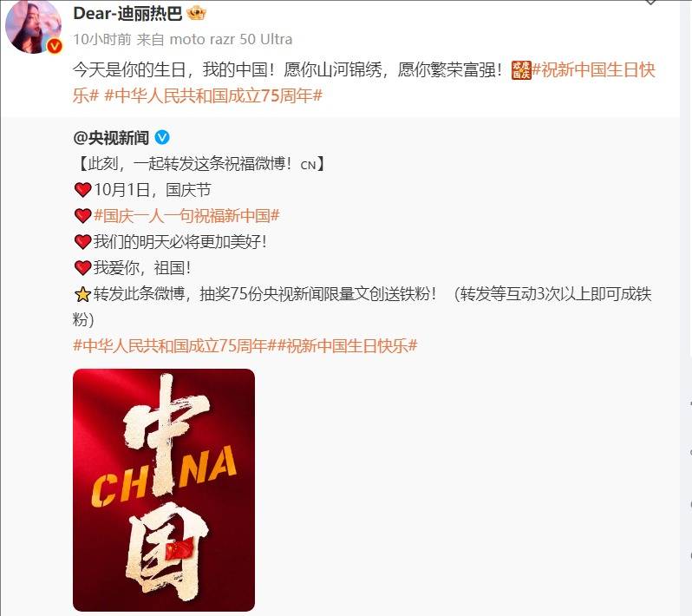Open the Dear-迪丽热巴 username link

[x=127, y=13]
